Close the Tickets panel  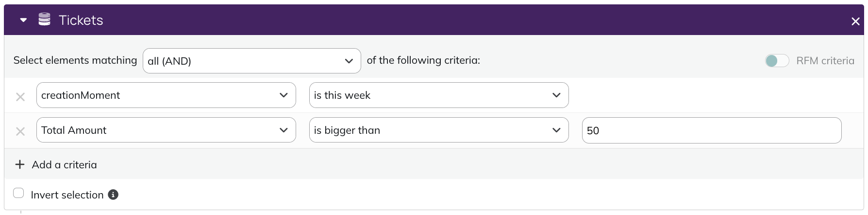tap(855, 21)
